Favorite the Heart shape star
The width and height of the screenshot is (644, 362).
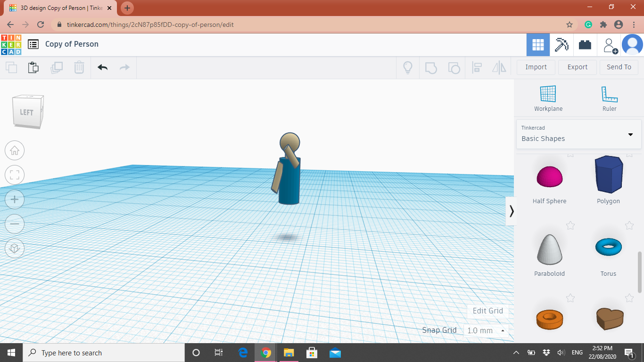tap(629, 298)
